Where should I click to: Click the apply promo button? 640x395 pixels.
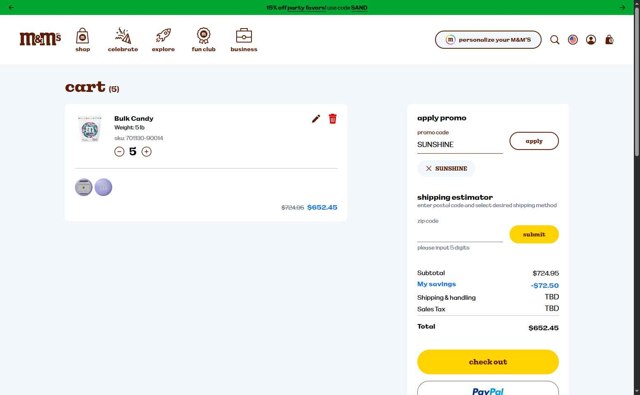click(534, 141)
